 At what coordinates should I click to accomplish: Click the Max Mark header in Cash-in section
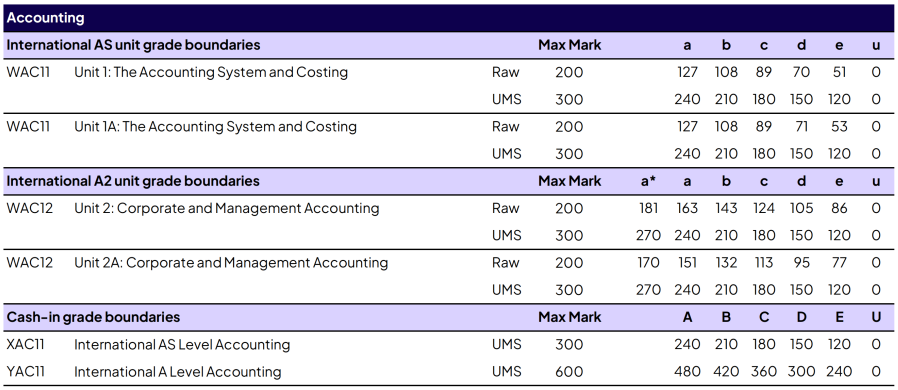point(569,317)
